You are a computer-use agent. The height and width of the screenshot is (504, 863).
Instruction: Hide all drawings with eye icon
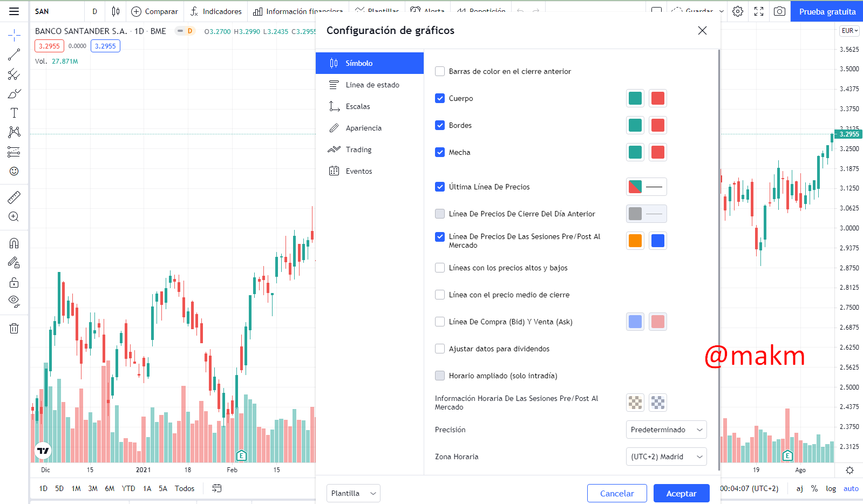[14, 302]
